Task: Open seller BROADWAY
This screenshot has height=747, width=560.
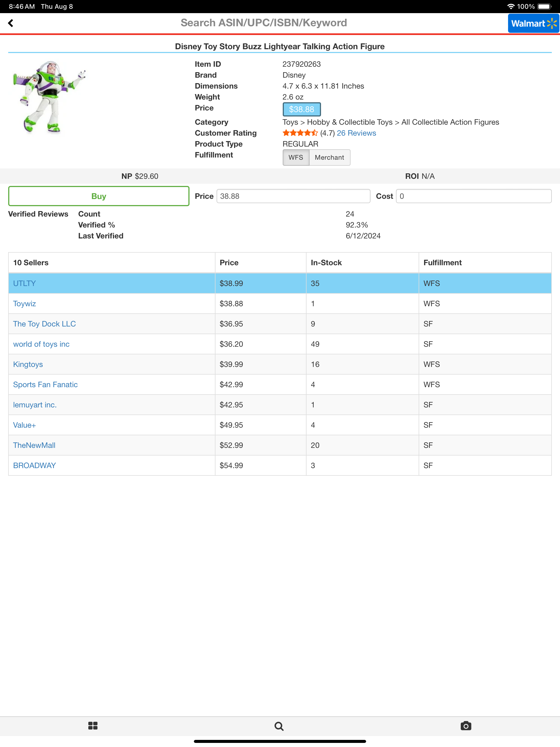Action: pos(34,466)
